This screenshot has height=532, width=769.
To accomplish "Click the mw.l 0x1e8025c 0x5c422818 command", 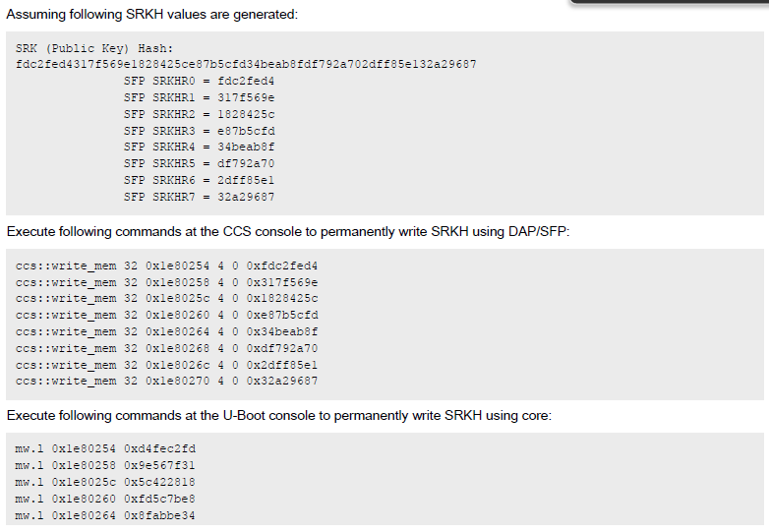I will point(105,482).
